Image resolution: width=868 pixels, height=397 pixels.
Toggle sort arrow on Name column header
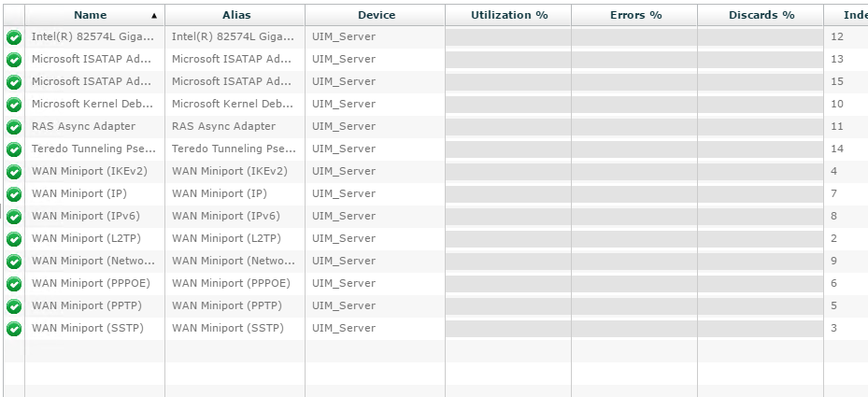[154, 16]
